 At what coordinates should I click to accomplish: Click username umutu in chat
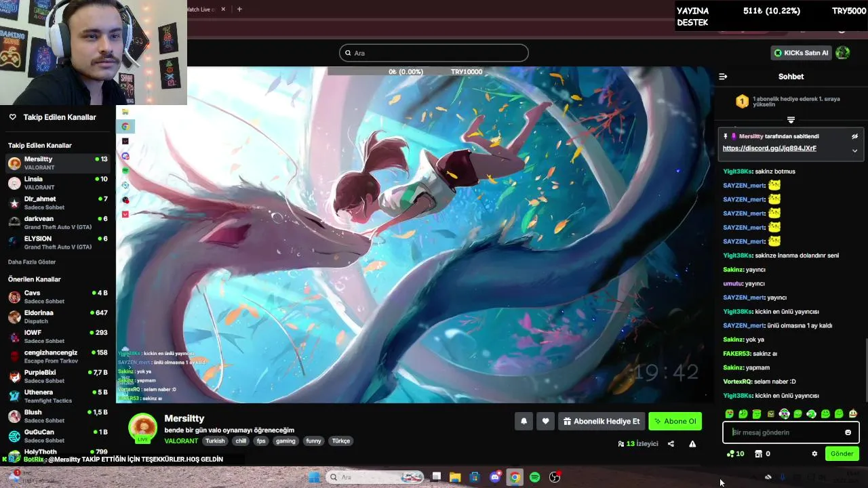coord(732,283)
